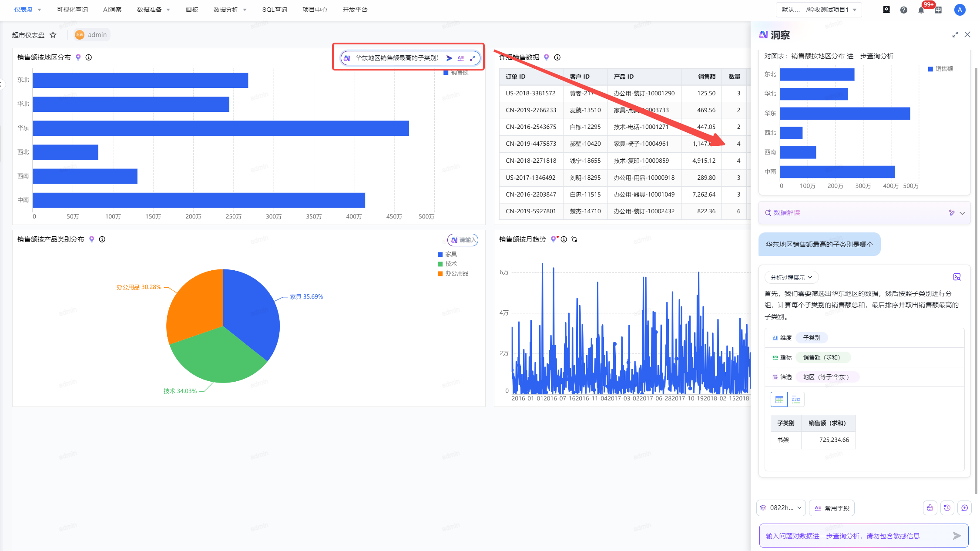Open the 数据准备 dropdown menu
980x551 pixels.
(153, 10)
